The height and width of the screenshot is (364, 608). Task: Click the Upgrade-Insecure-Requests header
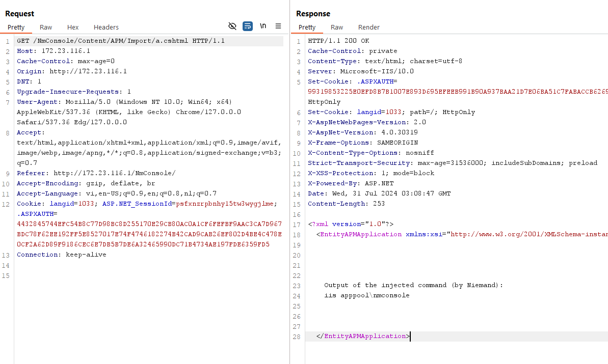click(x=74, y=92)
